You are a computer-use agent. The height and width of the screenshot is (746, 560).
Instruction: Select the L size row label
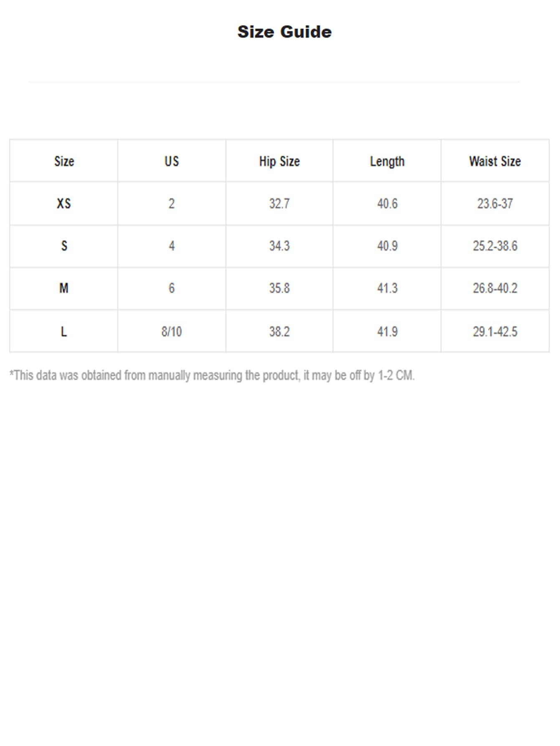[64, 332]
